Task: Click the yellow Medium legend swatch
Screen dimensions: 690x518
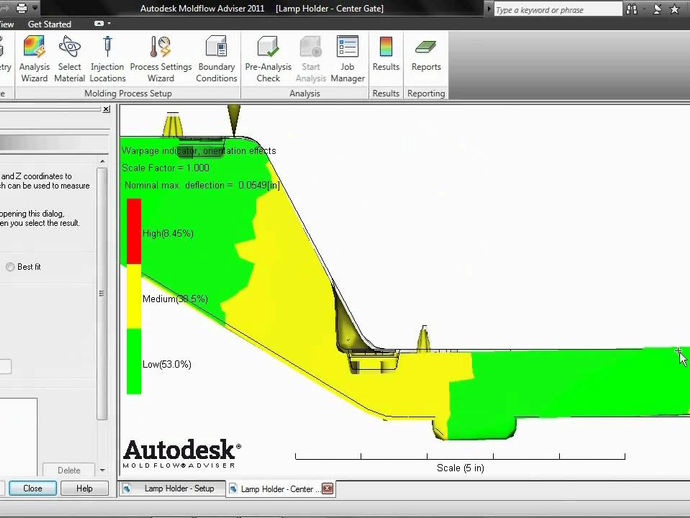Action: pyautogui.click(x=134, y=297)
